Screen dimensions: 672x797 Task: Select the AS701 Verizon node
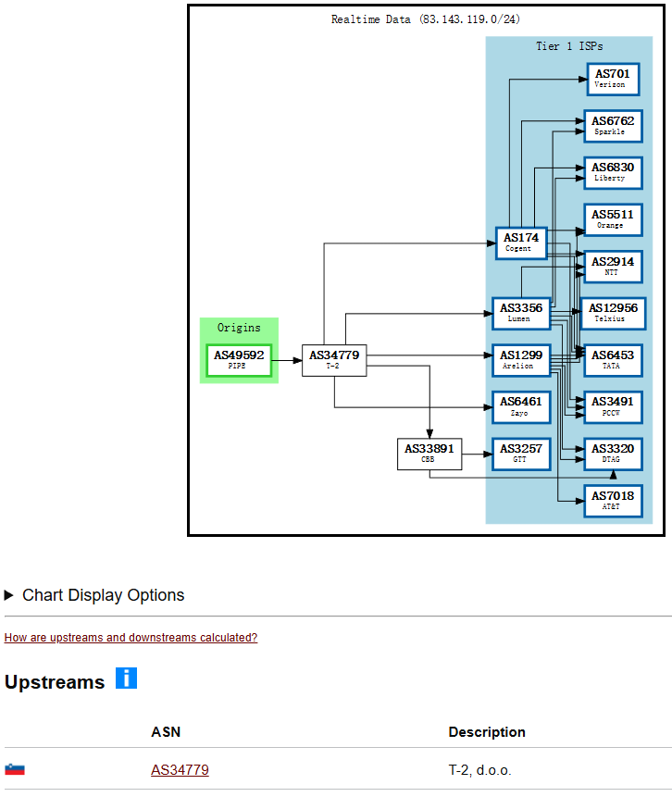(x=612, y=79)
